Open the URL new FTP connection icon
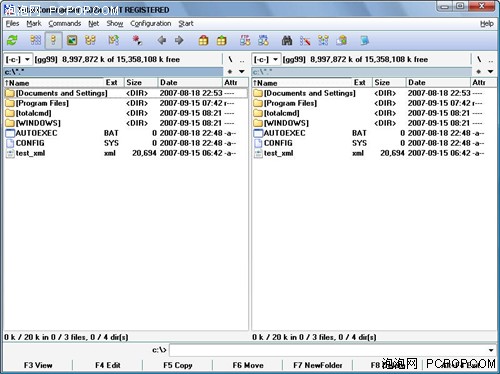 click(x=263, y=41)
